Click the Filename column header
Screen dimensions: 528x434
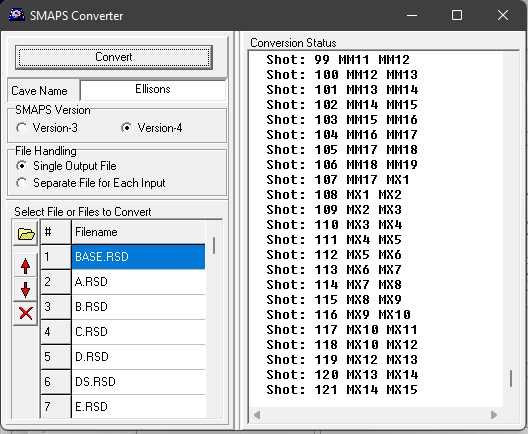138,232
